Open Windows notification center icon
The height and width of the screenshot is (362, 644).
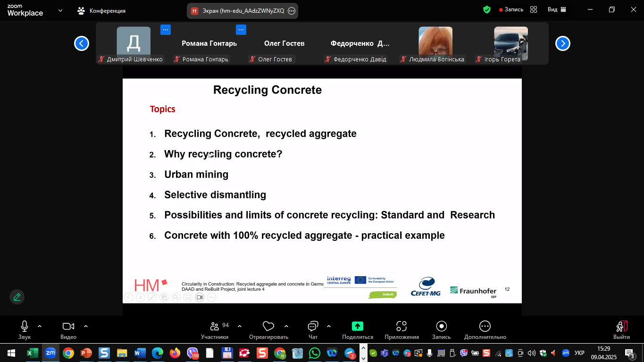[630, 353]
